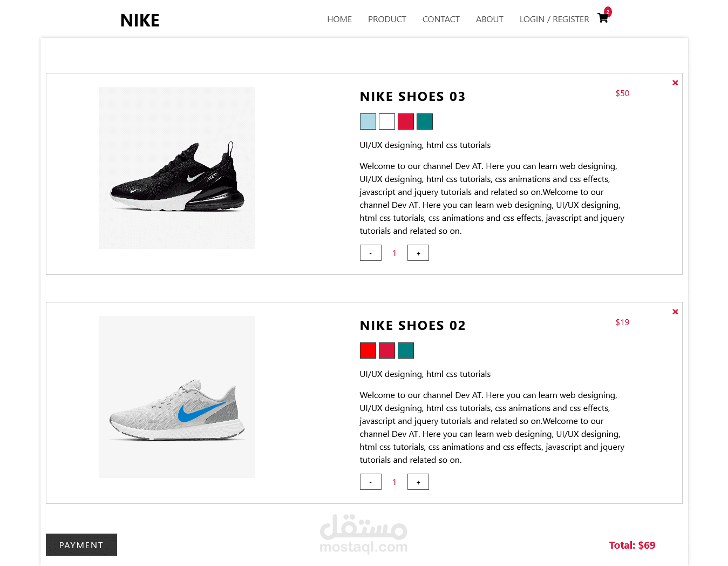The image size is (728, 566).
Task: Decrease quantity of Nike Shoes 03
Action: point(371,253)
